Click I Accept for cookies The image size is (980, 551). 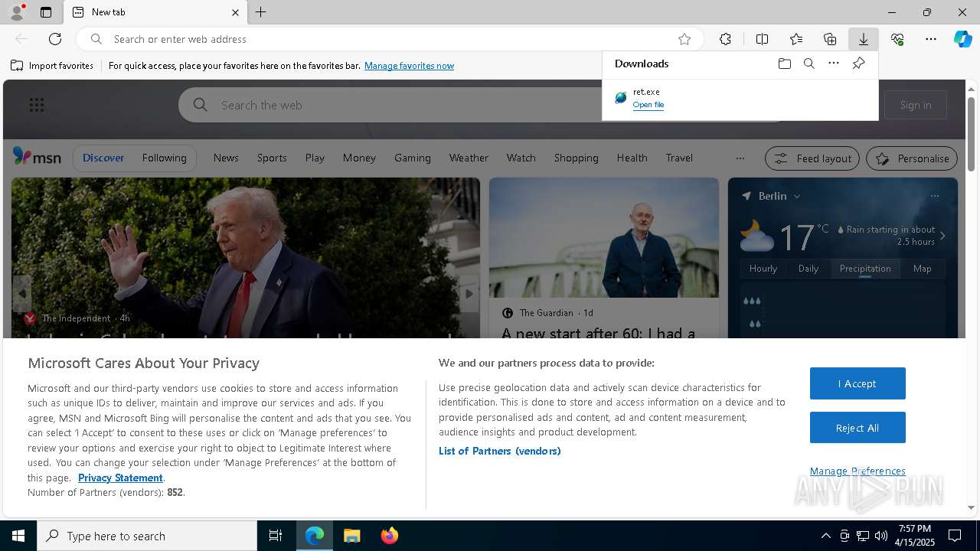click(857, 383)
